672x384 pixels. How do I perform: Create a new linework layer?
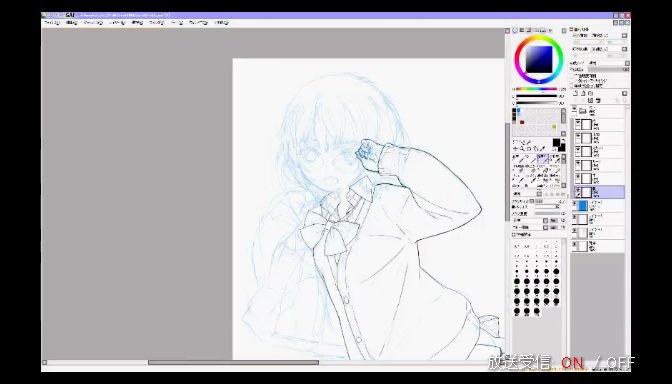[583, 93]
